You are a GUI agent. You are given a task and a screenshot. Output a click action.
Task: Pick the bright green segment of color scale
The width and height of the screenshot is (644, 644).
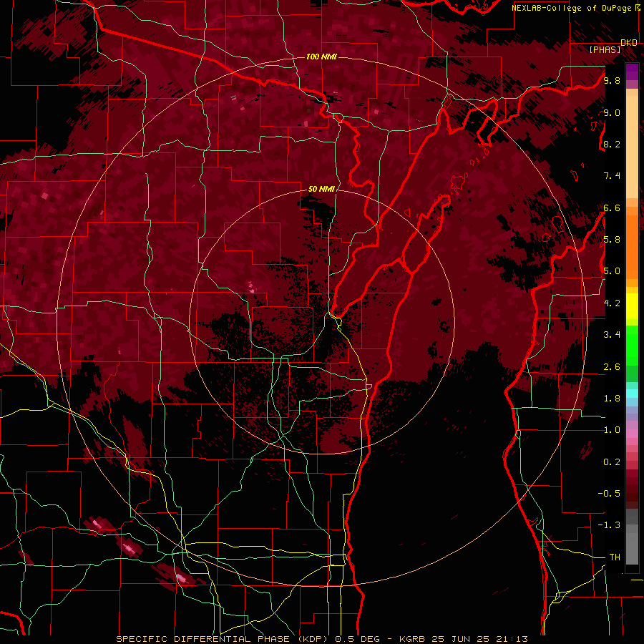[x=632, y=345]
